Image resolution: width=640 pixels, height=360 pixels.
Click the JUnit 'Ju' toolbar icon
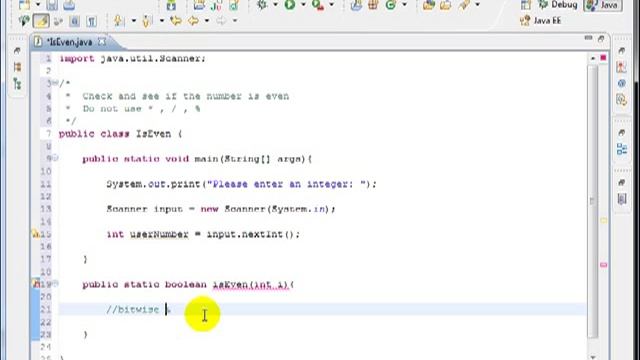coord(216,5)
